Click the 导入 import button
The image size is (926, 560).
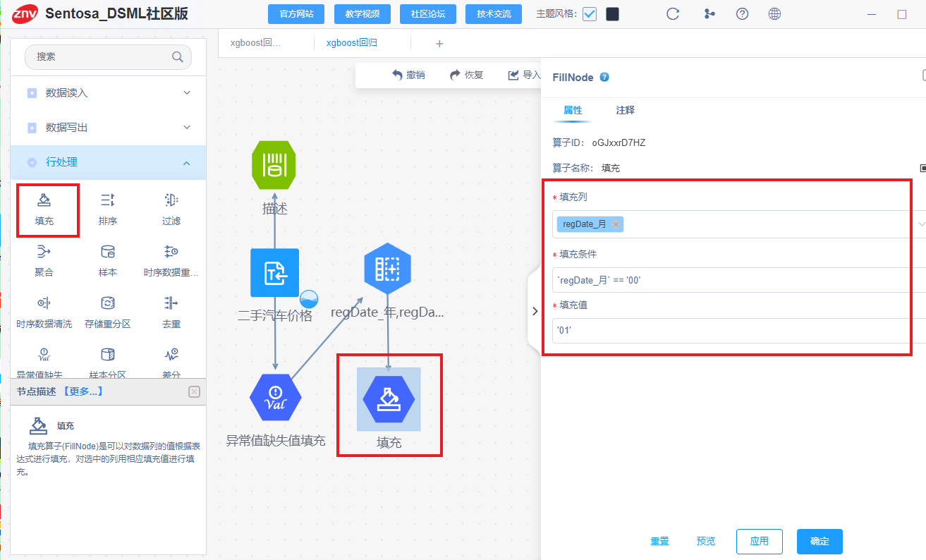pos(524,75)
